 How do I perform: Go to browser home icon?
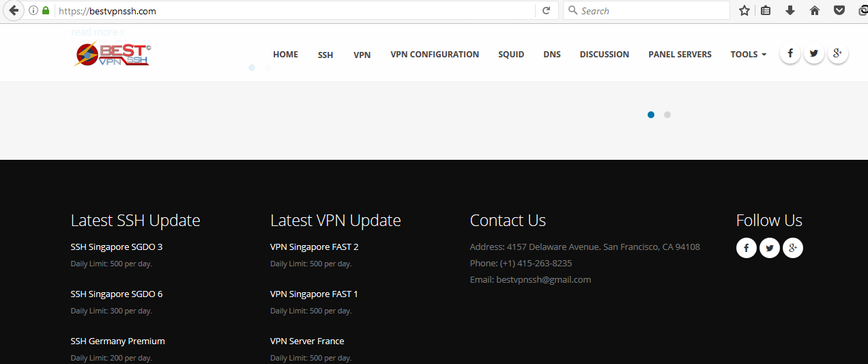[x=814, y=10]
